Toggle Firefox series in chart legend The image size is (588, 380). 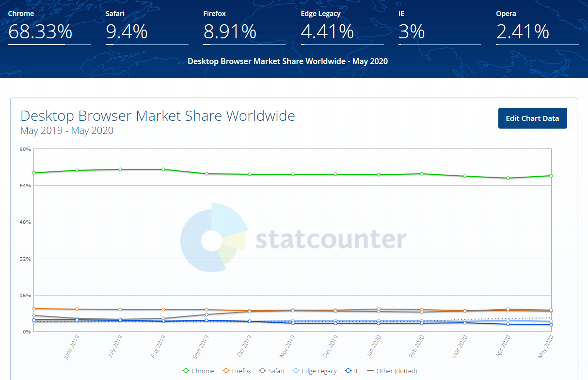[x=237, y=371]
